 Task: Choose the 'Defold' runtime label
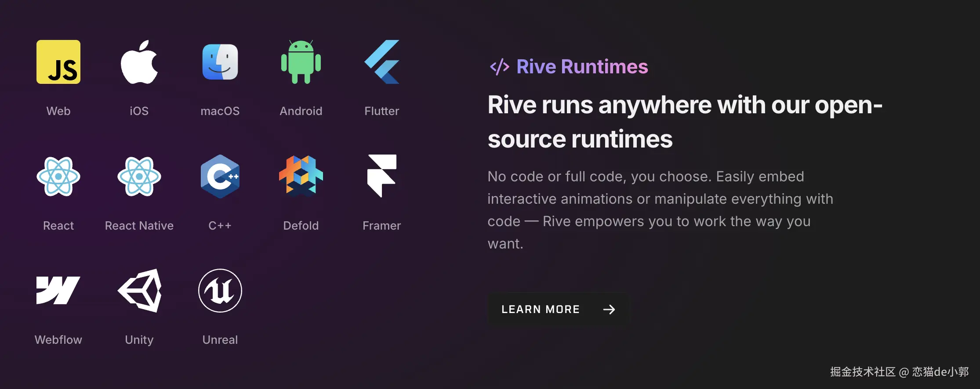point(301,226)
